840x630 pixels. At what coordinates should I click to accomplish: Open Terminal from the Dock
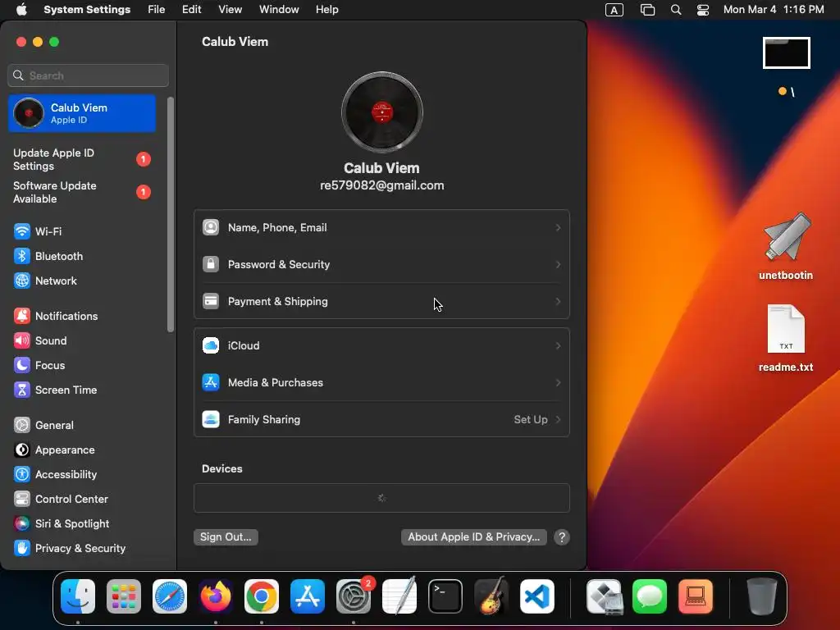(x=445, y=596)
